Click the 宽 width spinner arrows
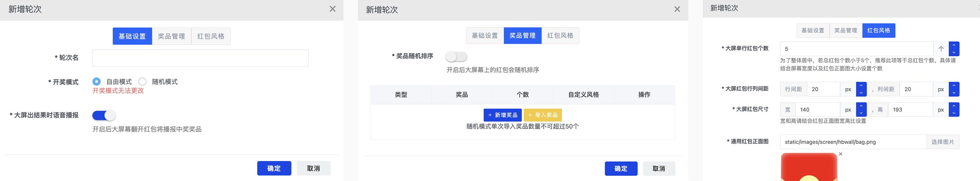 coord(861,110)
